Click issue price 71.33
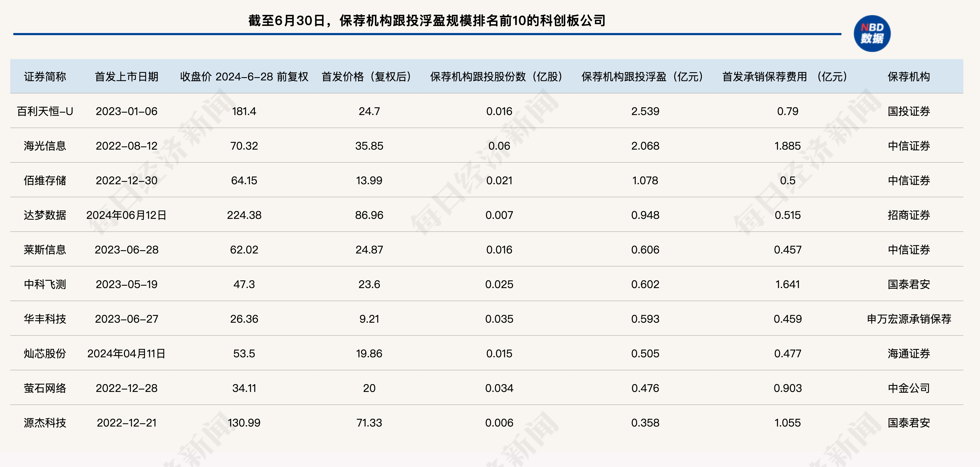The width and height of the screenshot is (980, 467). (x=369, y=423)
